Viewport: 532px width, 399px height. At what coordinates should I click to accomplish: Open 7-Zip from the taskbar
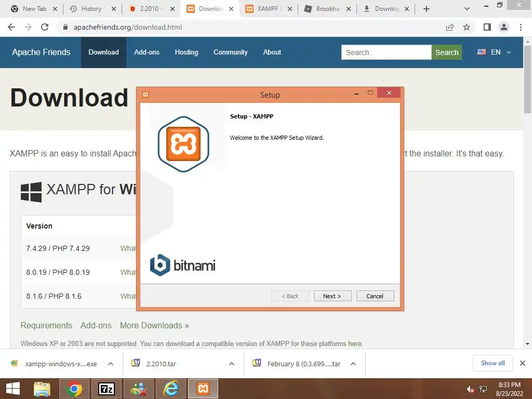(x=106, y=389)
